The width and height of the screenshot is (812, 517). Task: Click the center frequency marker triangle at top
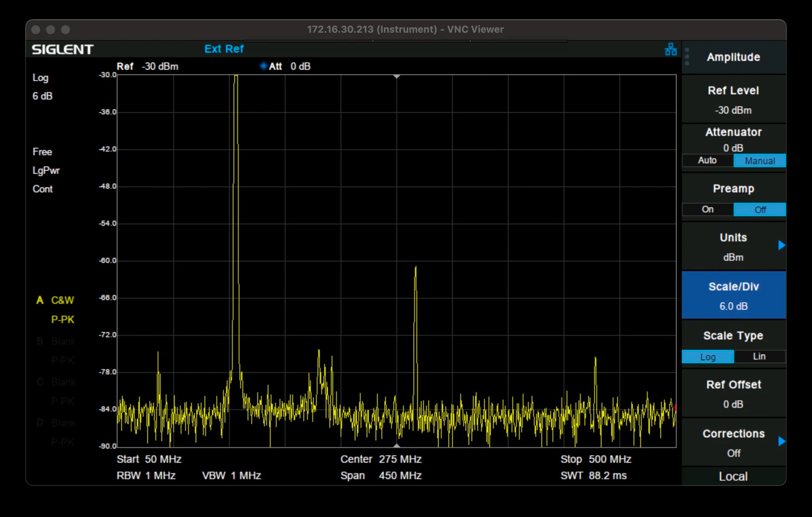[396, 76]
